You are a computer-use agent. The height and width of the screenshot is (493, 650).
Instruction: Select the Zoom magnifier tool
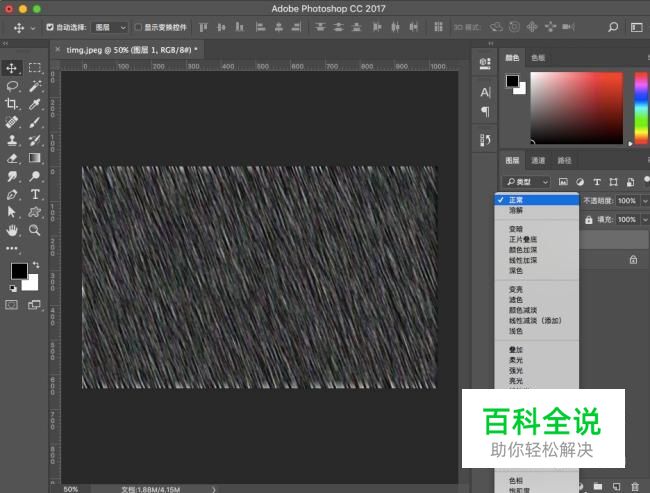click(x=35, y=230)
